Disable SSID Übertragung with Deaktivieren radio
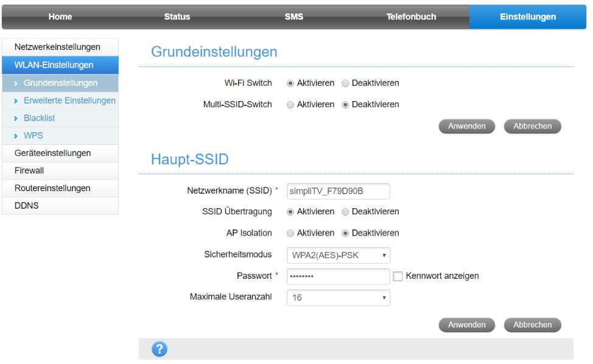 345,212
